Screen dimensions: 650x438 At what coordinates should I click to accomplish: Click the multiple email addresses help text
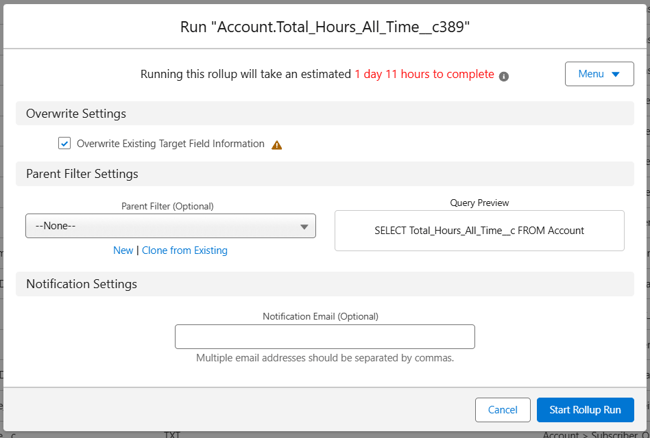[324, 358]
